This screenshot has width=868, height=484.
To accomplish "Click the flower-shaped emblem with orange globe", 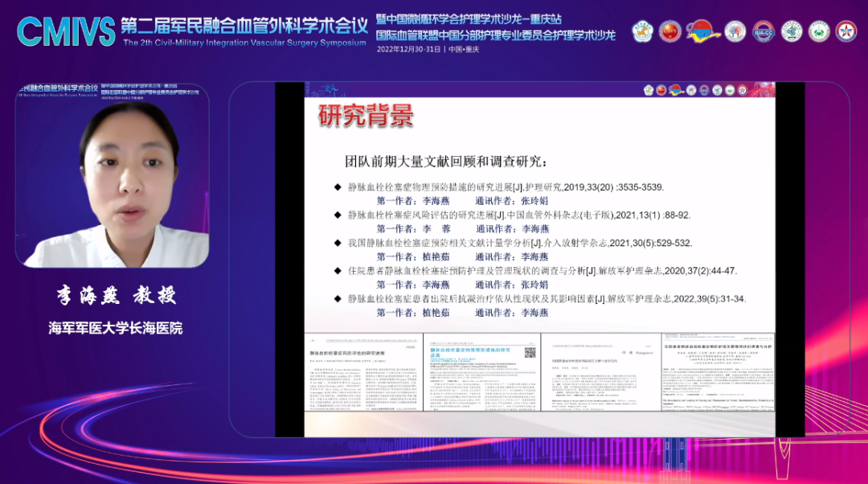I will (x=643, y=32).
